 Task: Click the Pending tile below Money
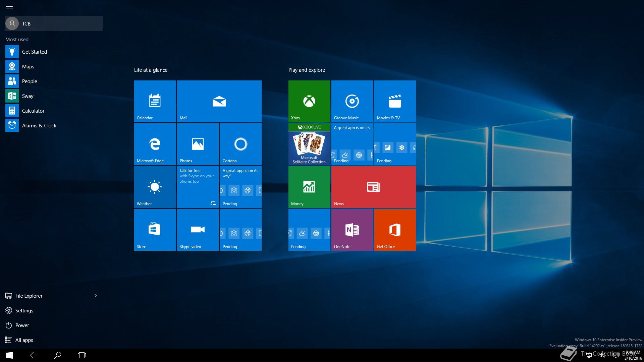309,230
